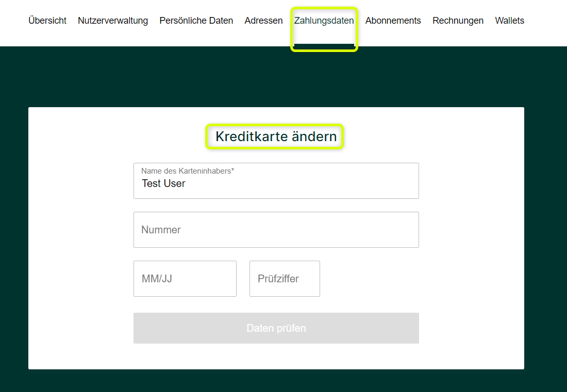Image resolution: width=567 pixels, height=392 pixels.
Task: Click the Daten prüfen button
Action: (x=276, y=328)
